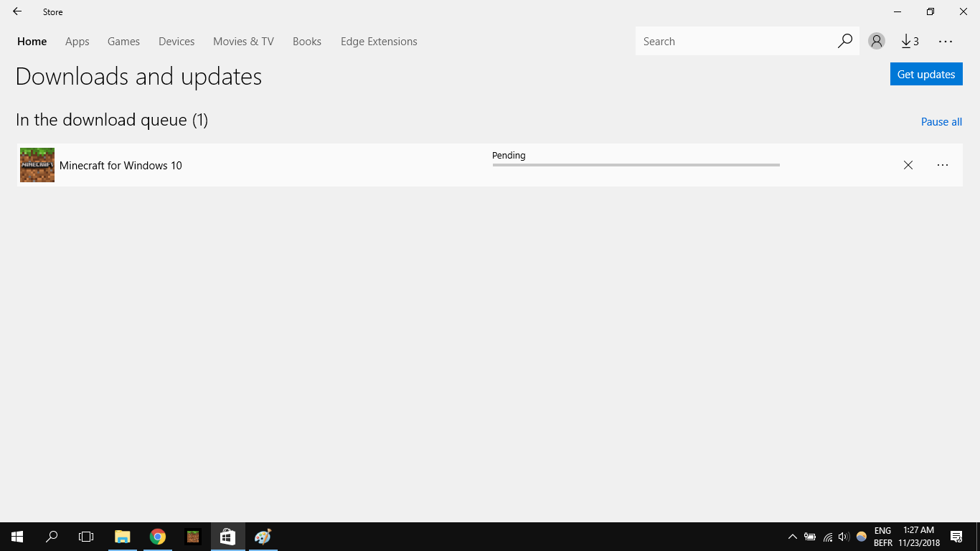Switch to the Paint app in the taskbar
Screen dimensions: 980x551
click(x=263, y=537)
